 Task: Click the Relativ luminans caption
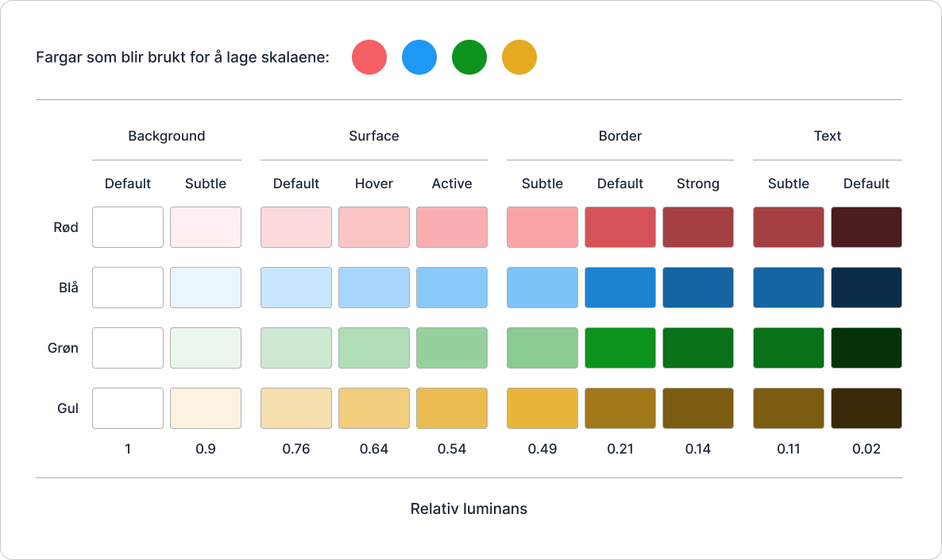coord(469,508)
